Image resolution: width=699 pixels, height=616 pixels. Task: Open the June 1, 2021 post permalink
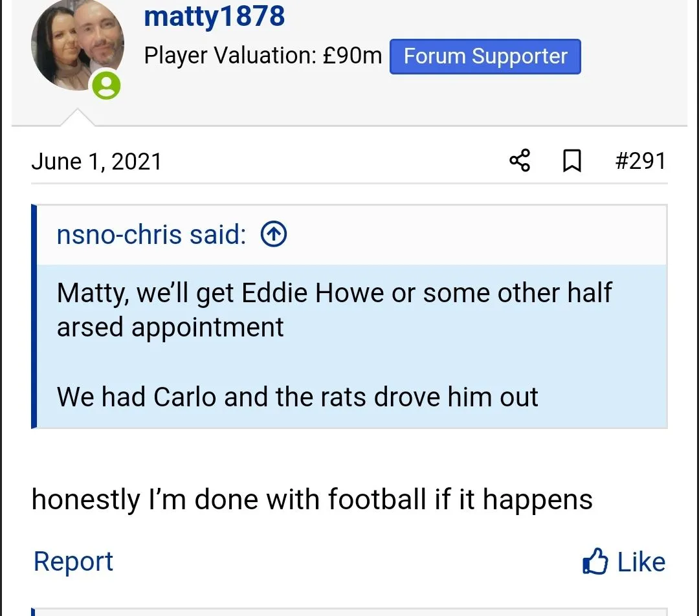tap(96, 160)
